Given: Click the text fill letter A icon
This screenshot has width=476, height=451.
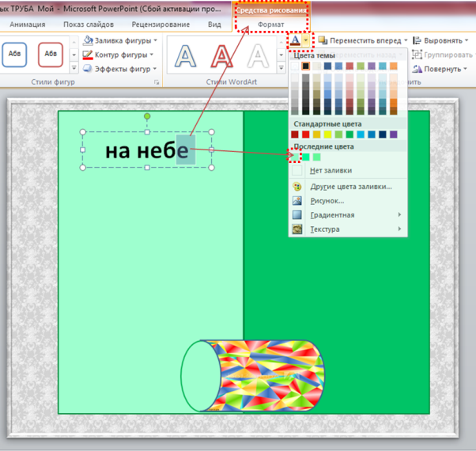Looking at the screenshot, I should click(x=295, y=40).
